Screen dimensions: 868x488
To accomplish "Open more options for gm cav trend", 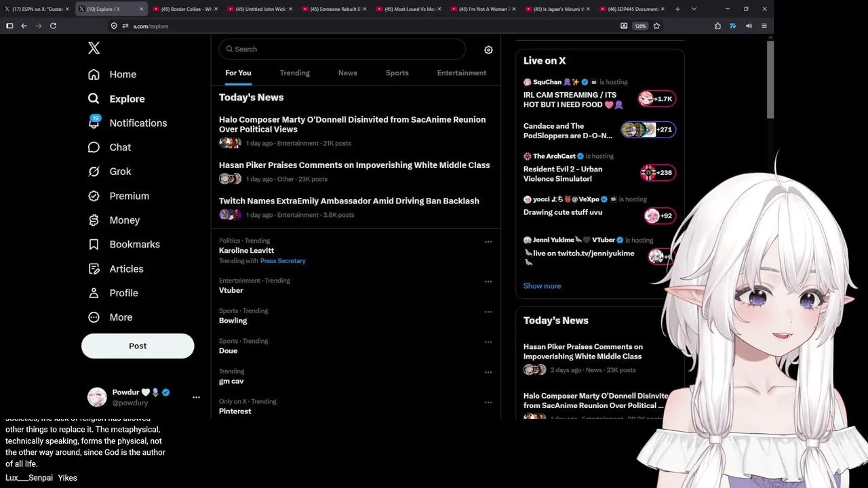I will point(488,373).
